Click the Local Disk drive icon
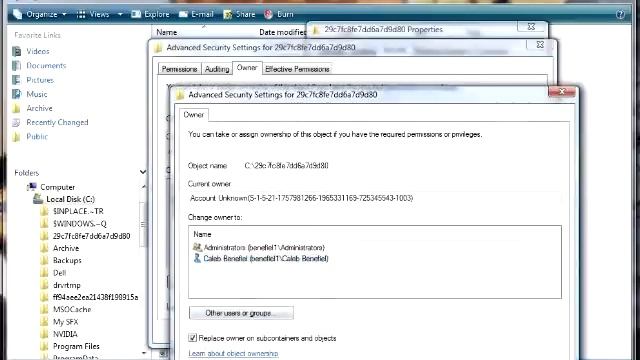This screenshot has width=640, height=360. click(x=38, y=199)
